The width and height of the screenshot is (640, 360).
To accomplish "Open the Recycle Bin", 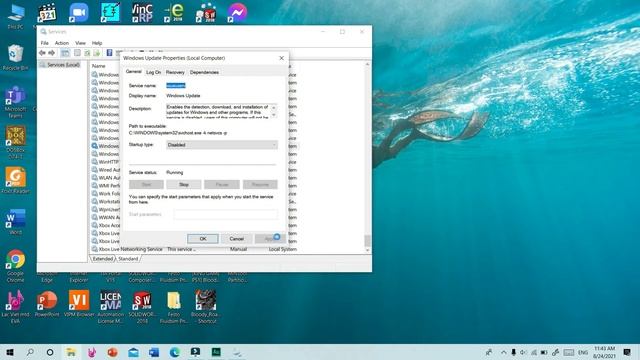I will tap(16, 57).
